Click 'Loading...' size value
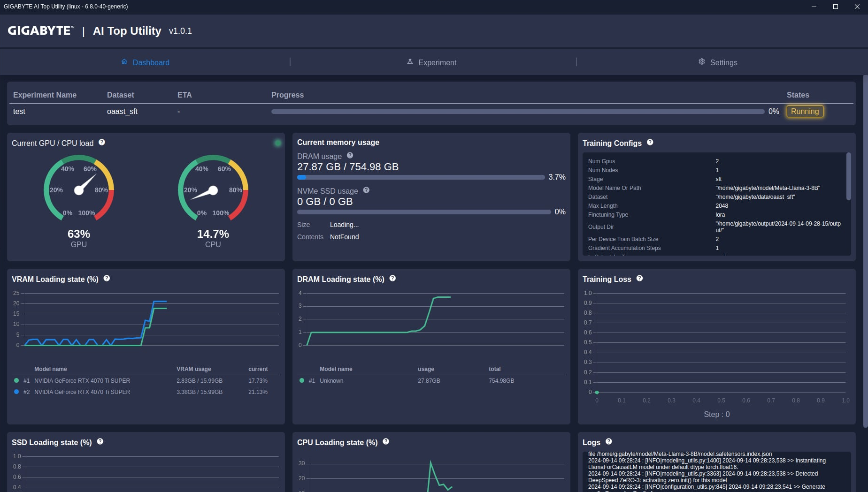This screenshot has height=492, width=868. tap(344, 225)
